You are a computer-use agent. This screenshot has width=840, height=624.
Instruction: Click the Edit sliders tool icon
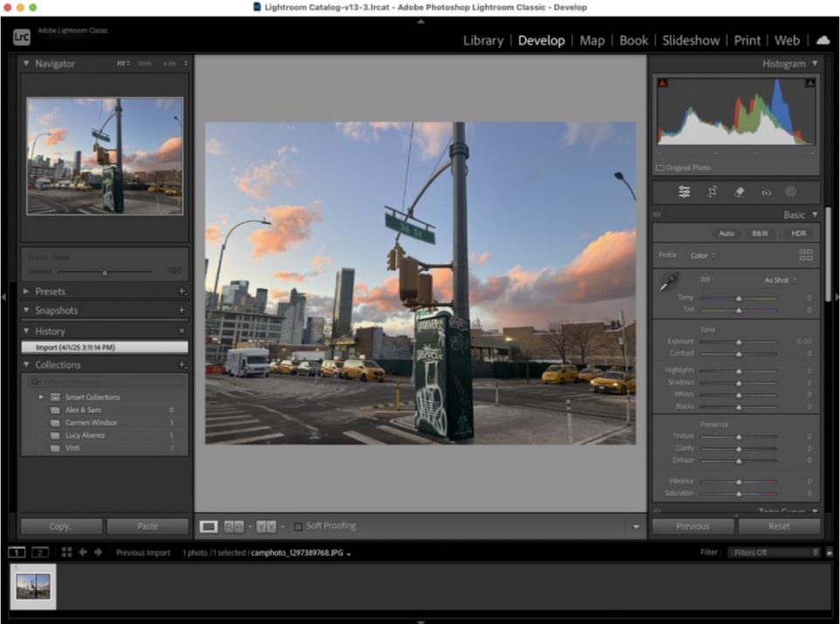(684, 192)
